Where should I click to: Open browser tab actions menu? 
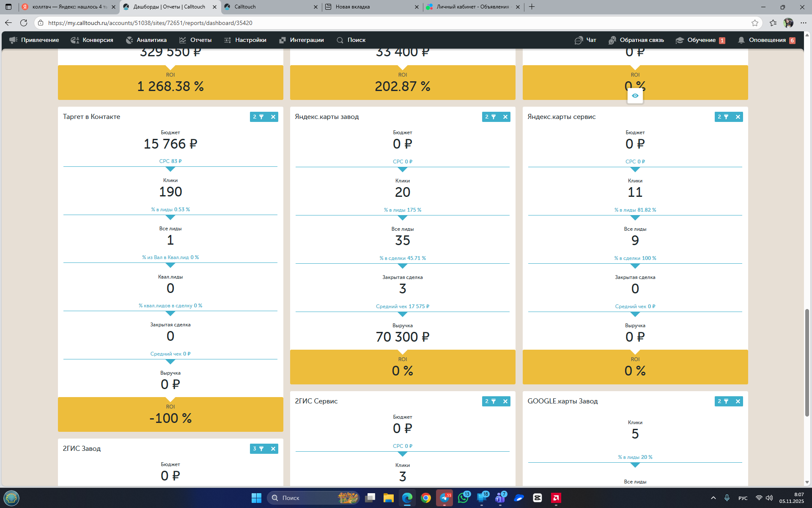(x=8, y=7)
